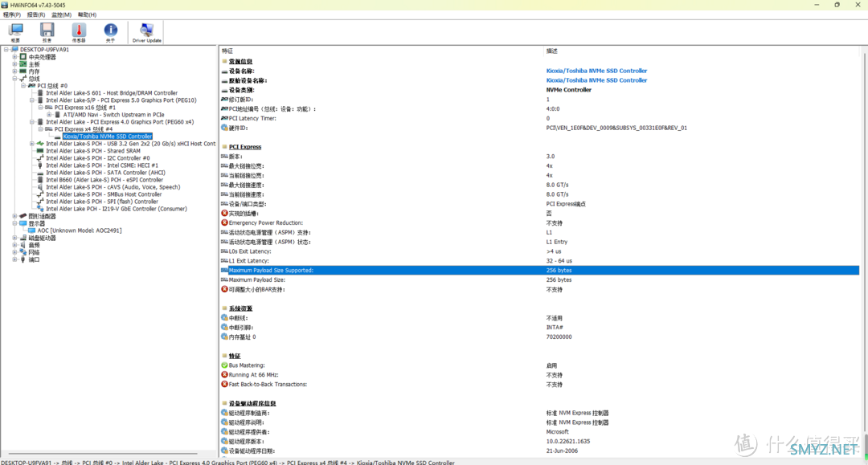Click the port plug icon beside 端口
This screenshot has width=868, height=465.
pyautogui.click(x=23, y=259)
